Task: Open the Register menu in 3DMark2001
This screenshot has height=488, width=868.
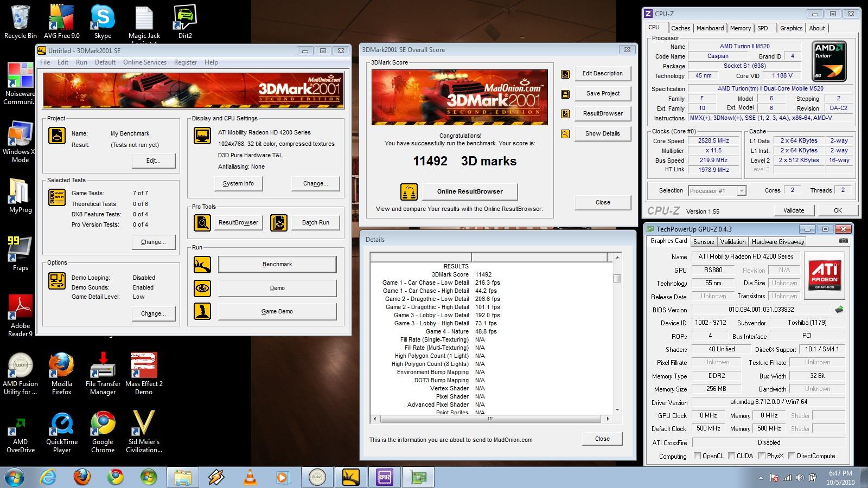Action: click(186, 62)
